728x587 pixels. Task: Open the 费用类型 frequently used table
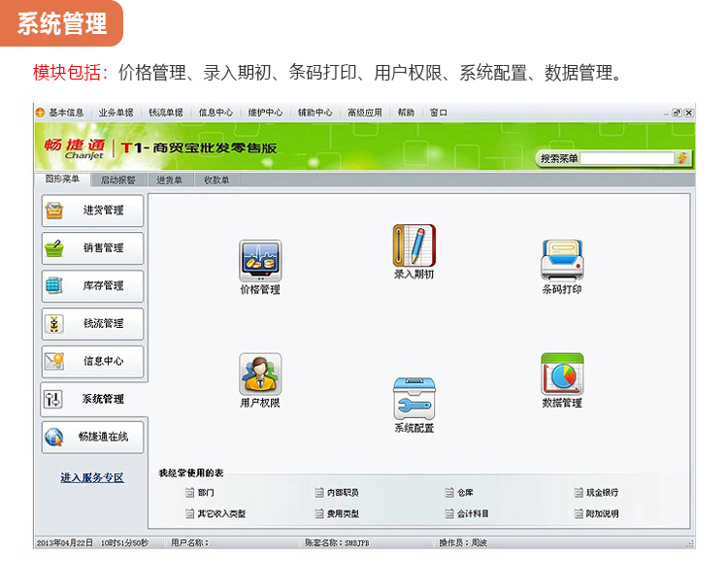coord(337,513)
